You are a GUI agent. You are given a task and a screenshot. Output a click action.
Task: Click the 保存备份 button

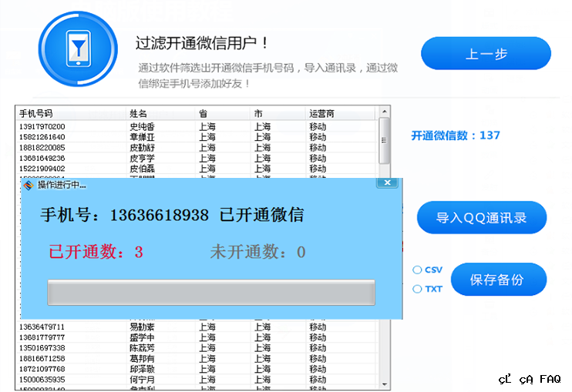(x=498, y=280)
